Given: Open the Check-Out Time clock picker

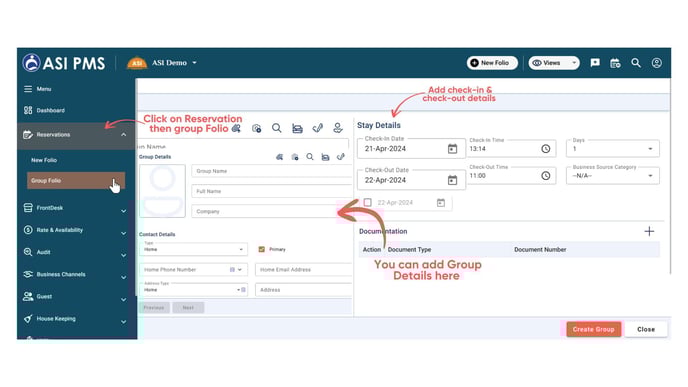Looking at the screenshot, I should [x=545, y=176].
